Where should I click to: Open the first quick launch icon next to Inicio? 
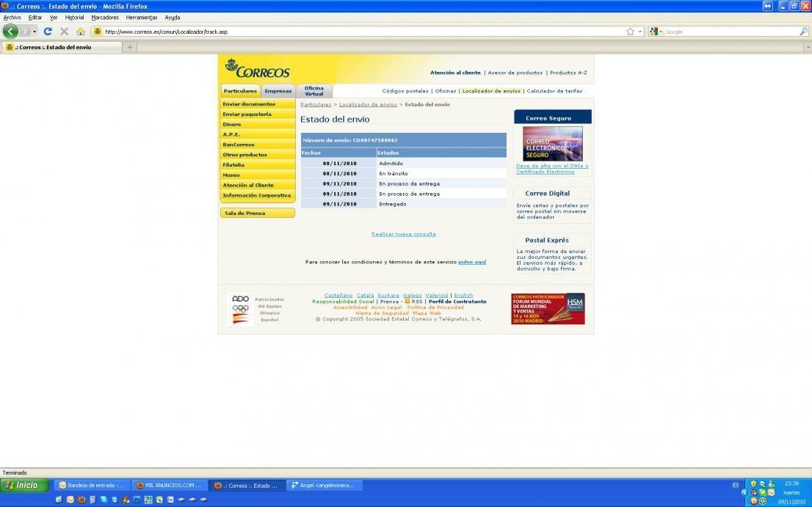tap(59, 500)
